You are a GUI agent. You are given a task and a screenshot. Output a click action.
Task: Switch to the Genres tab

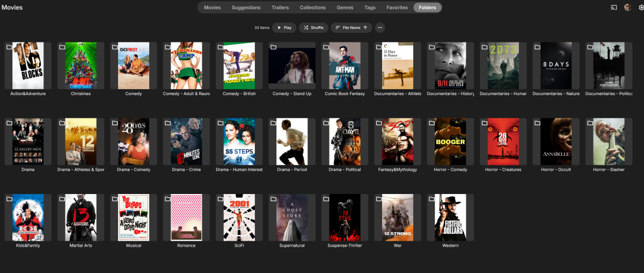click(x=345, y=8)
